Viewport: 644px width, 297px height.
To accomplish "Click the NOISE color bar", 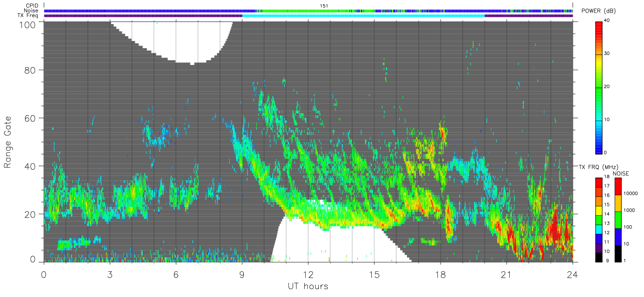I will click(619, 220).
